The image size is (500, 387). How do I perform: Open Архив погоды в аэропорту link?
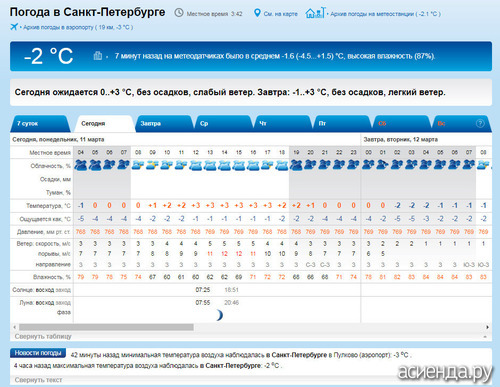click(78, 27)
